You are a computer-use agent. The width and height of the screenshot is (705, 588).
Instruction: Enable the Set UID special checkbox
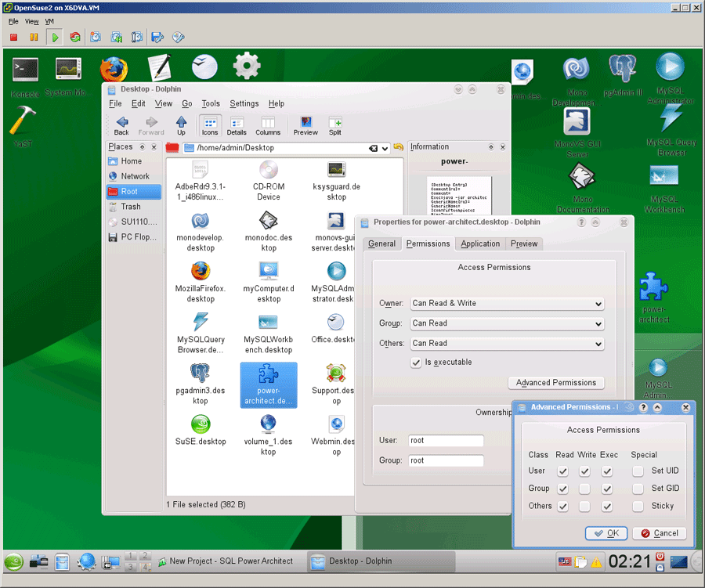pyautogui.click(x=638, y=471)
